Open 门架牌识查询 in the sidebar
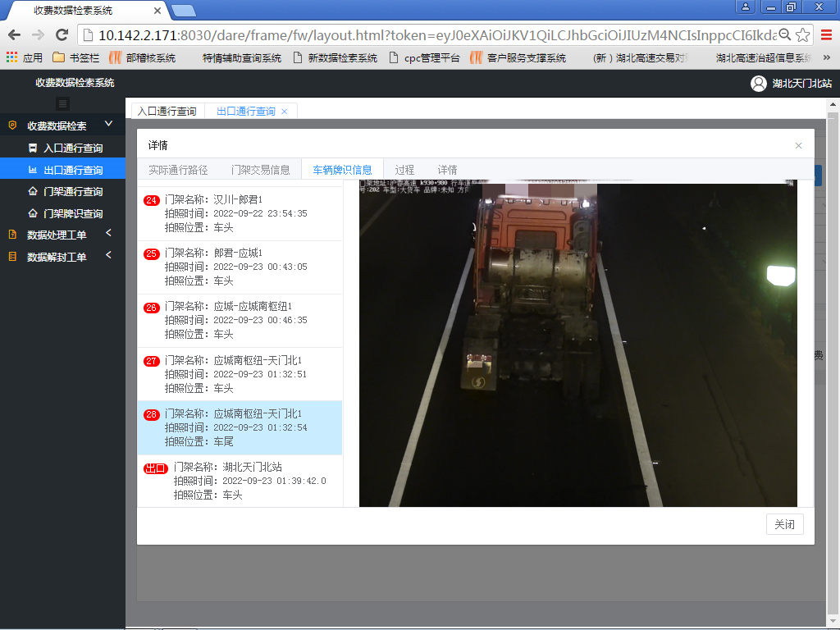Image resolution: width=840 pixels, height=630 pixels. click(62, 213)
